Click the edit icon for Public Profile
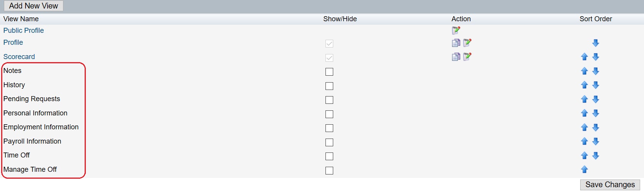Image resolution: width=644 pixels, height=193 pixels. [456, 30]
